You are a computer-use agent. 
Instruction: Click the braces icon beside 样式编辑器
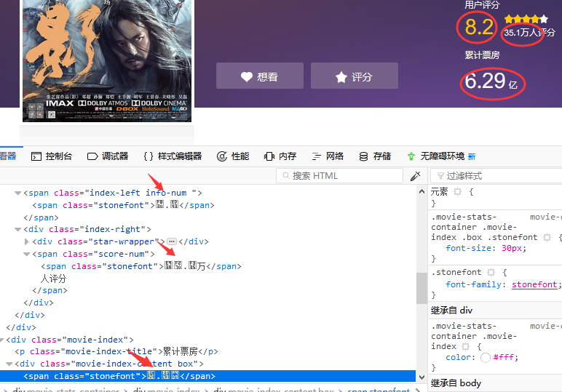coord(149,156)
